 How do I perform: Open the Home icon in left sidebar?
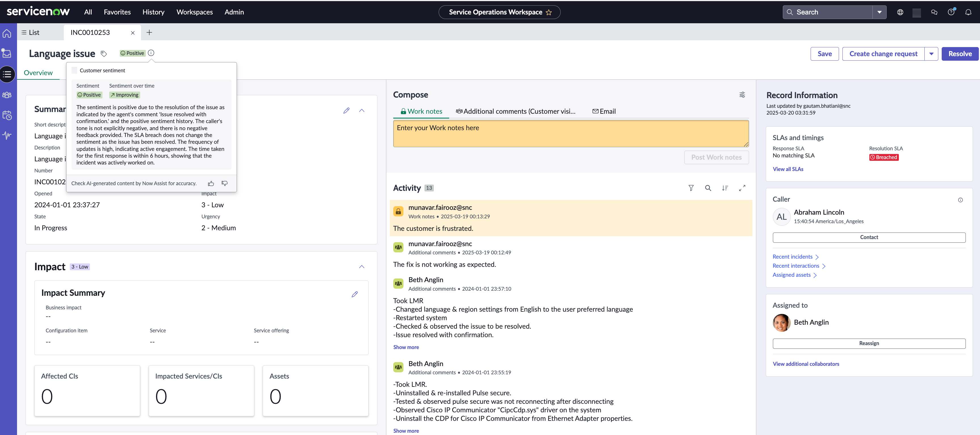click(x=7, y=33)
